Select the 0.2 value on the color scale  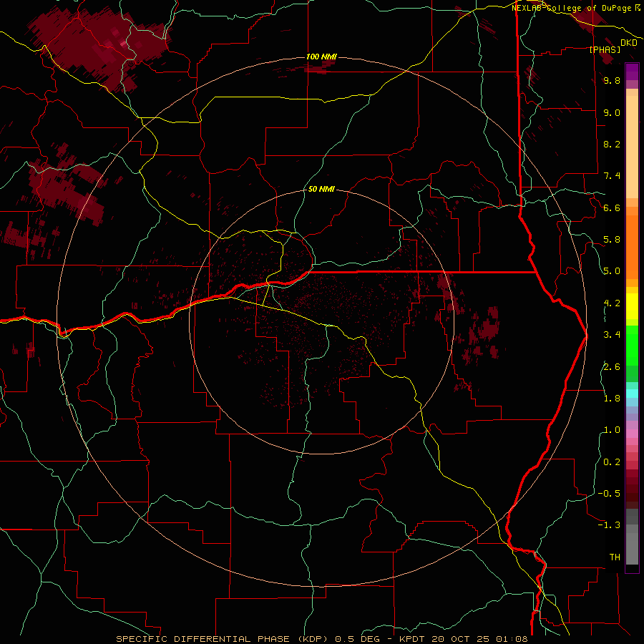point(612,462)
